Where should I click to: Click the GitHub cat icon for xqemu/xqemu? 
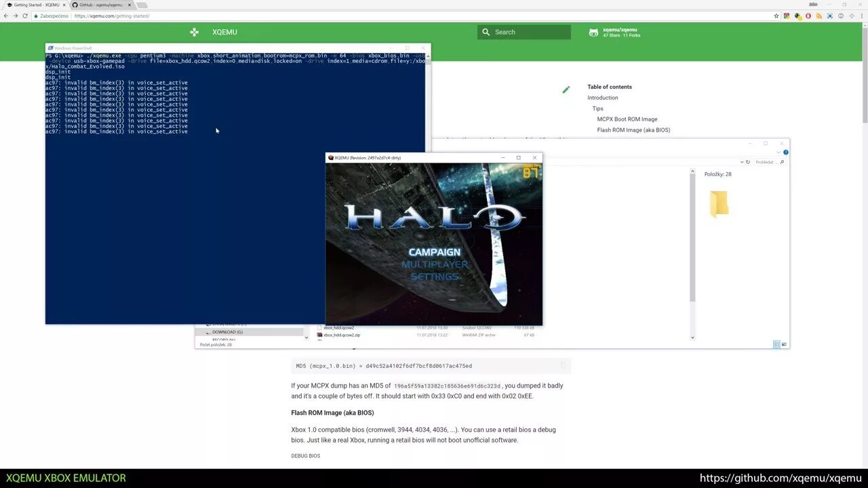(x=593, y=32)
